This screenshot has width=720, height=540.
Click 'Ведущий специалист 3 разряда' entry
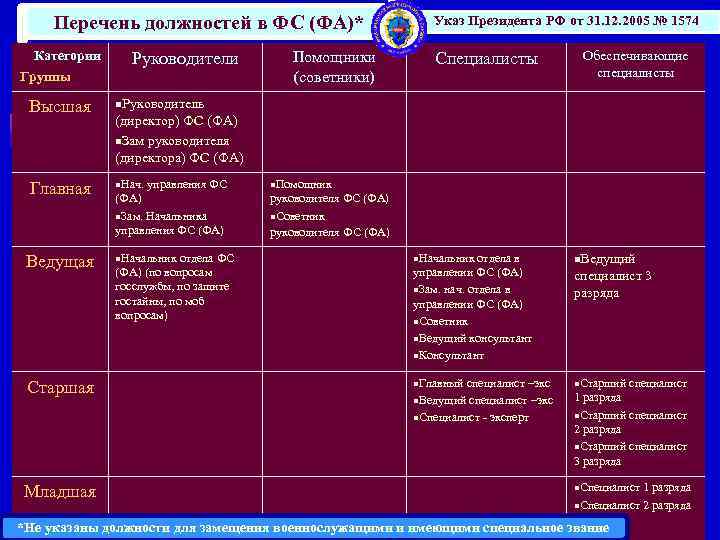click(613, 276)
